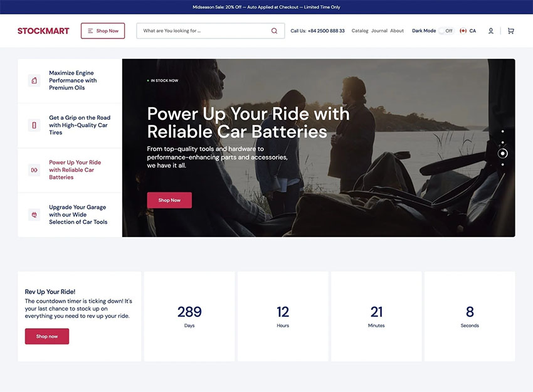Click the active carousel indicator dot

point(503,153)
